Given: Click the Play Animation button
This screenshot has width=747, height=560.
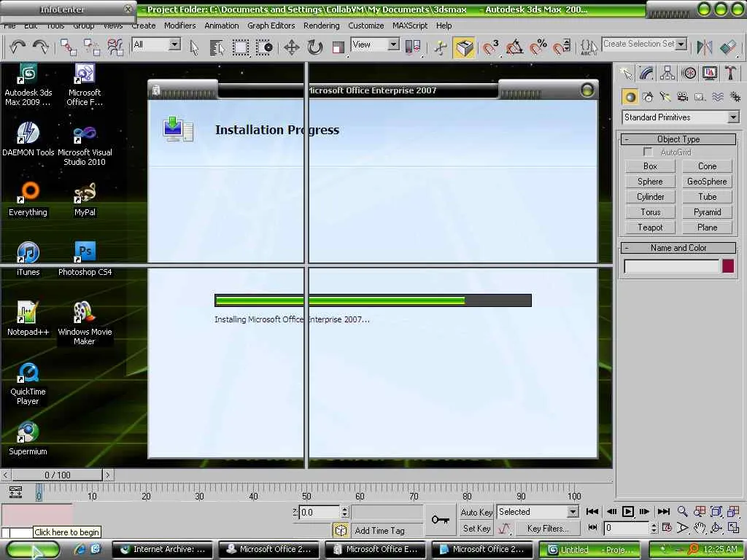Looking at the screenshot, I should click(x=628, y=511).
